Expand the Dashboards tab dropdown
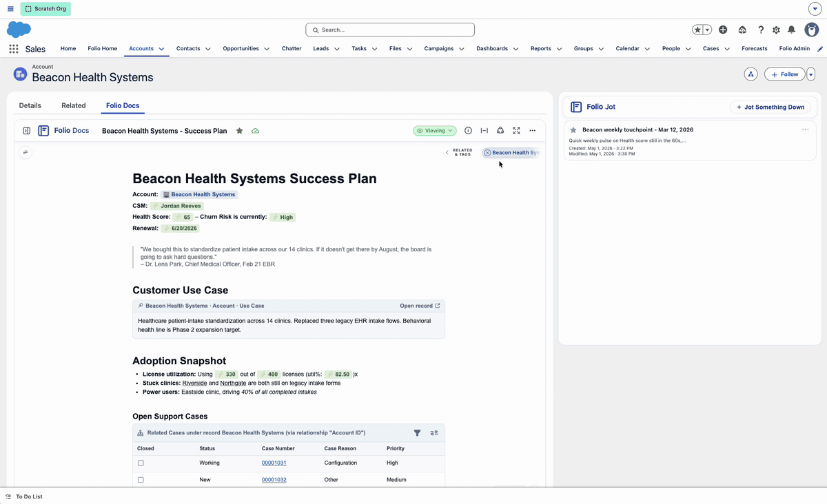Image resolution: width=827 pixels, height=504 pixels. click(515, 49)
